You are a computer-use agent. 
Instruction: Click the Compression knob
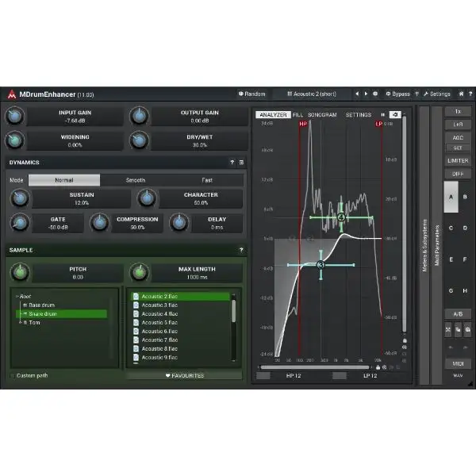(x=99, y=223)
